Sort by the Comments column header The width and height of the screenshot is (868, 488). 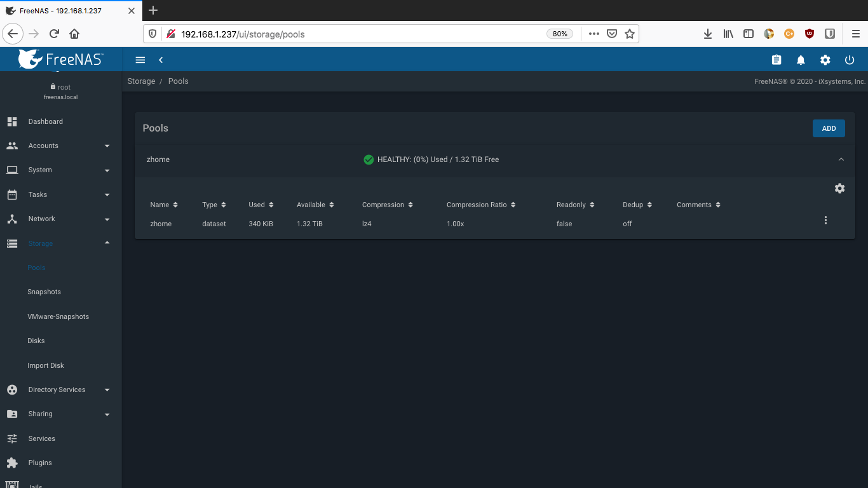(699, 205)
